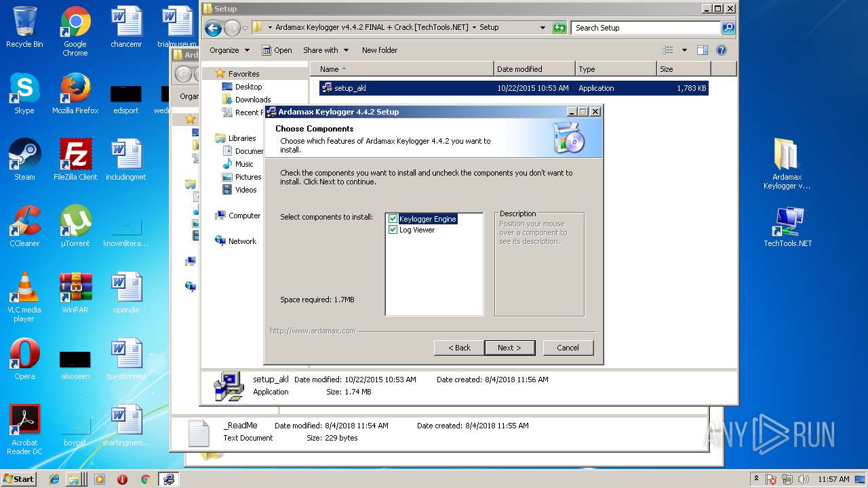868x488 pixels.
Task: Open Pictures library in navigation pane
Action: [x=248, y=177]
